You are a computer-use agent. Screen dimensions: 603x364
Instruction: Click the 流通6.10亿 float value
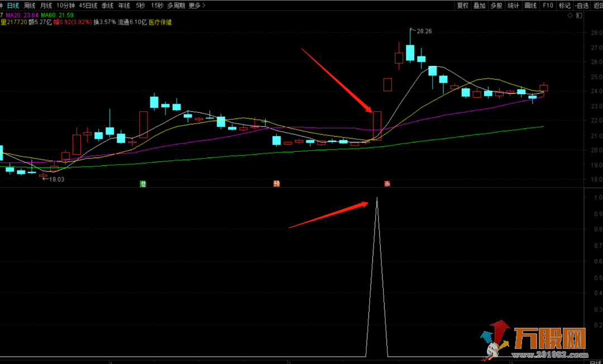[132, 22]
